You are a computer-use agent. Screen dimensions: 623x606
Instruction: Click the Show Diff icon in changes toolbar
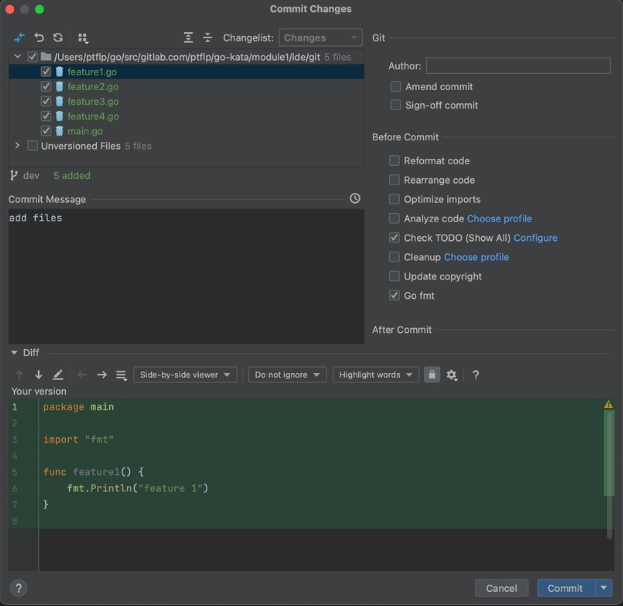coord(20,38)
